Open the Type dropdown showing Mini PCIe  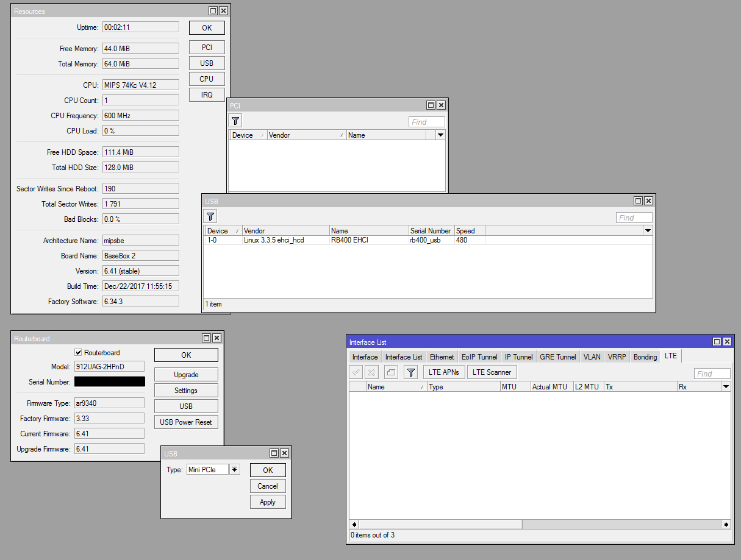(234, 469)
